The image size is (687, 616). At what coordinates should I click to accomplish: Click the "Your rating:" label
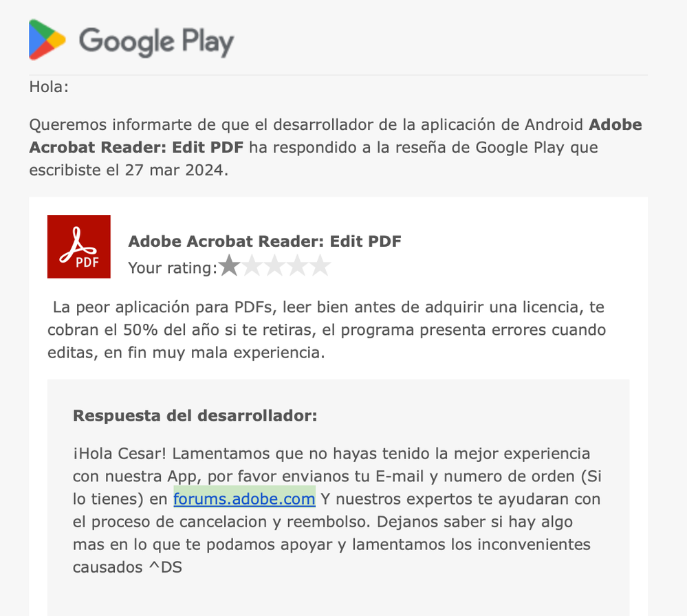click(x=173, y=267)
